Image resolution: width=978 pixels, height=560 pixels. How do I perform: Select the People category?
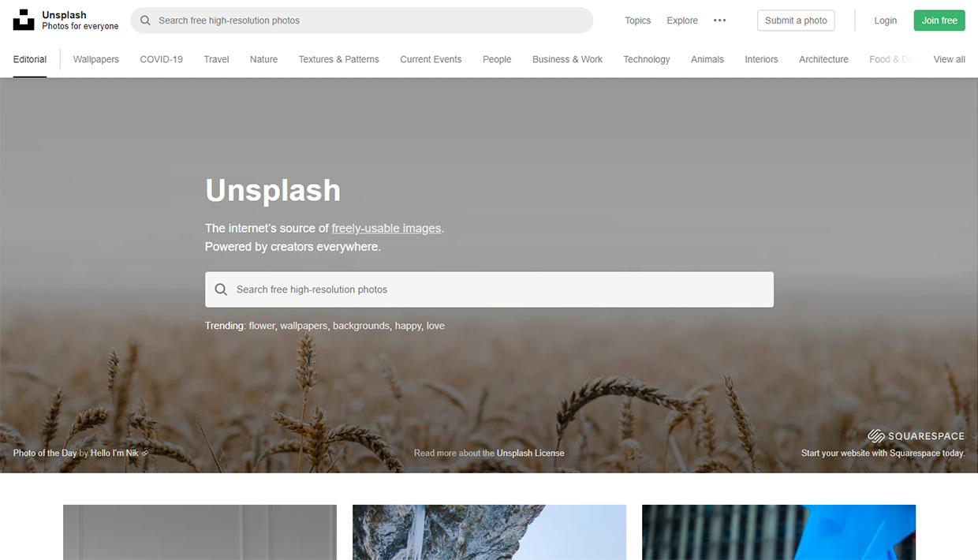pyautogui.click(x=497, y=59)
